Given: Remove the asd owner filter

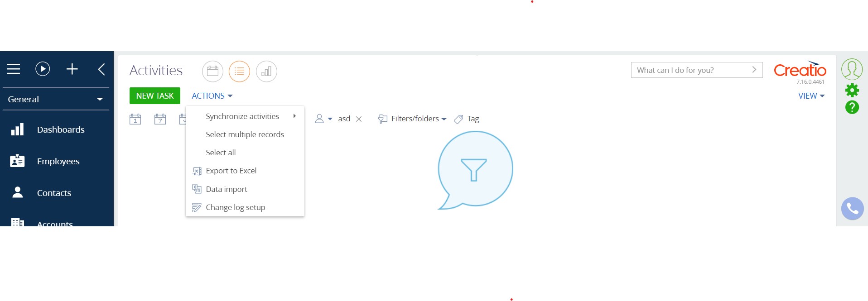Looking at the screenshot, I should click(359, 119).
